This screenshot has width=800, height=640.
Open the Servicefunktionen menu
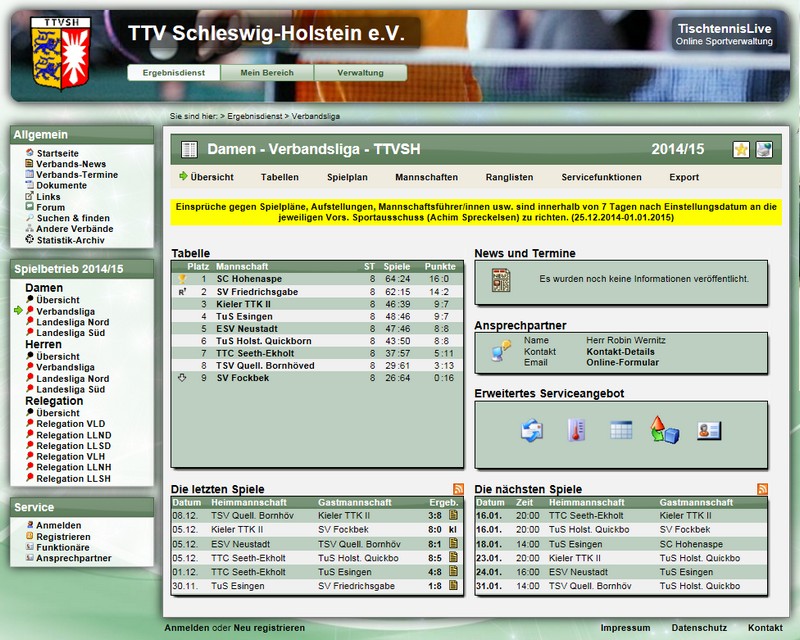coord(601,177)
